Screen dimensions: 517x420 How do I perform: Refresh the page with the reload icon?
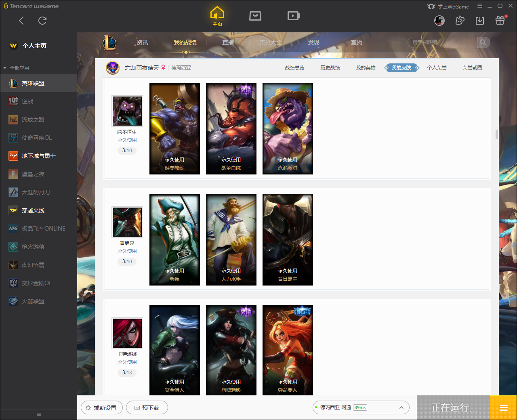coord(42,21)
